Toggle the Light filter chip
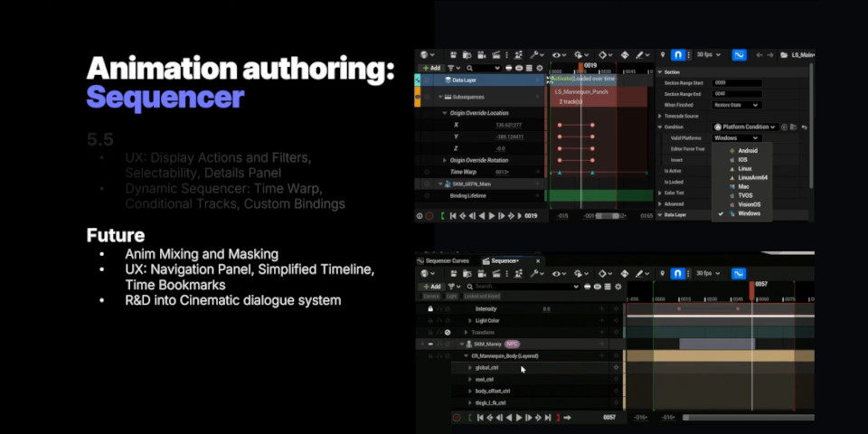 pos(451,296)
